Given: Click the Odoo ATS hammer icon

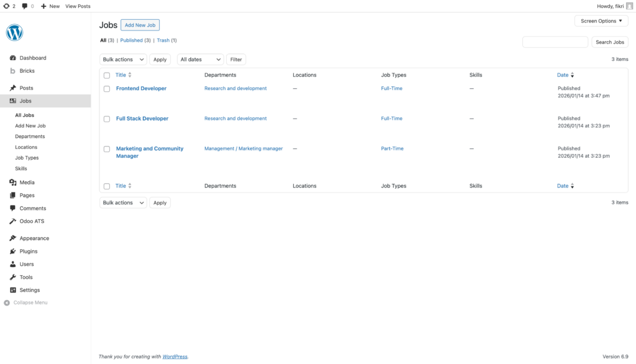Looking at the screenshot, I should [13, 221].
